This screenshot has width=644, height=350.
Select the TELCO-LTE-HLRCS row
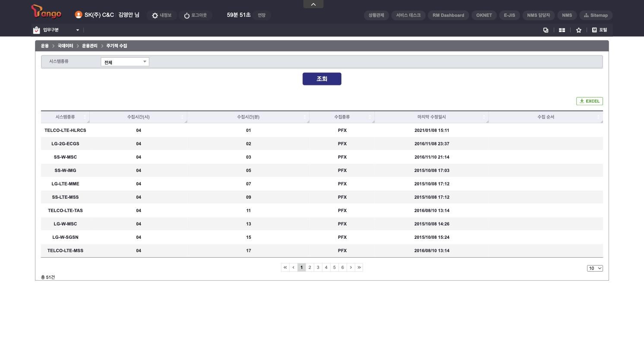point(322,130)
